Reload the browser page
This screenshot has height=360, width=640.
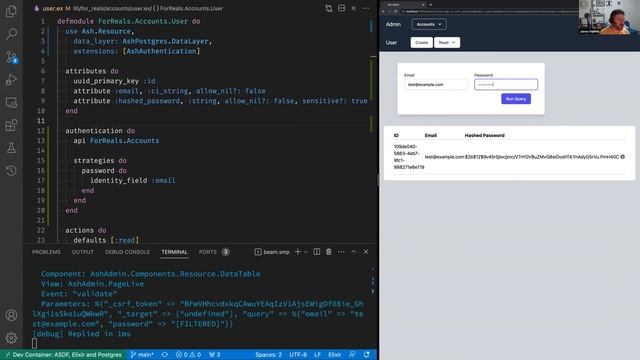pos(396,11)
